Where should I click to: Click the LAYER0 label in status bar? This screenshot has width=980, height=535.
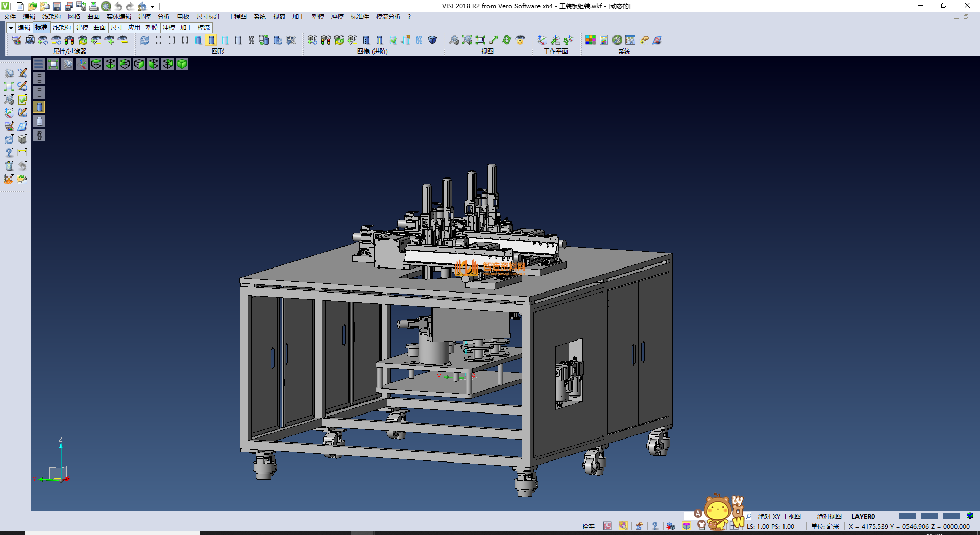coord(863,516)
